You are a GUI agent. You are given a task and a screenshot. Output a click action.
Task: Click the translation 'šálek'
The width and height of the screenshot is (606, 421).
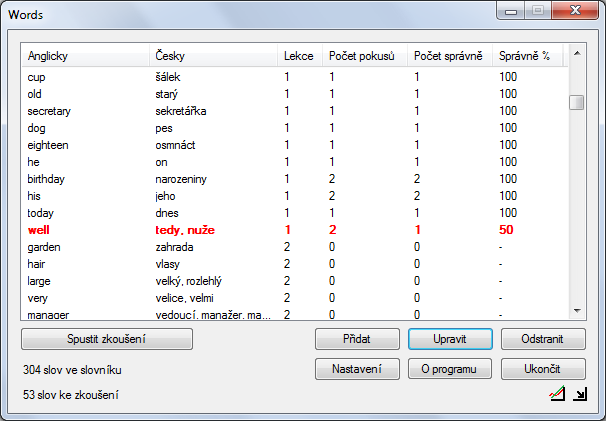(x=168, y=77)
